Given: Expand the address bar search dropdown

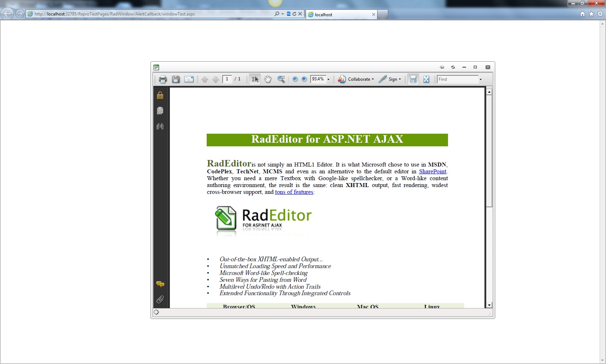Looking at the screenshot, I should [x=282, y=14].
